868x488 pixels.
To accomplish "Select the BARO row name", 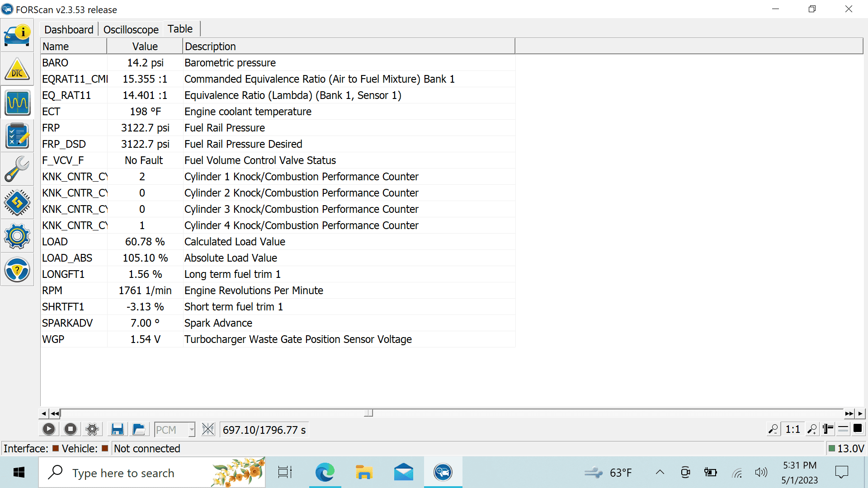I will (x=55, y=63).
